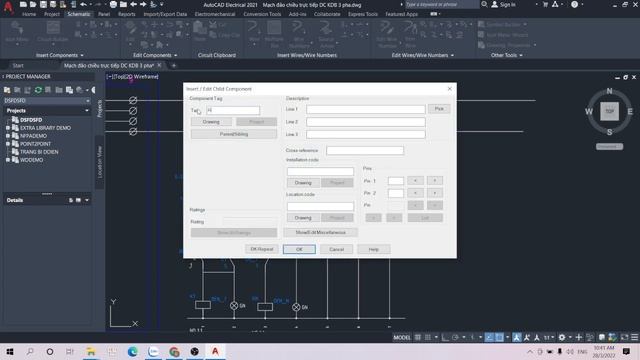Click Drawing button under Component Tag
This screenshot has height=360, width=640.
tap(211, 122)
